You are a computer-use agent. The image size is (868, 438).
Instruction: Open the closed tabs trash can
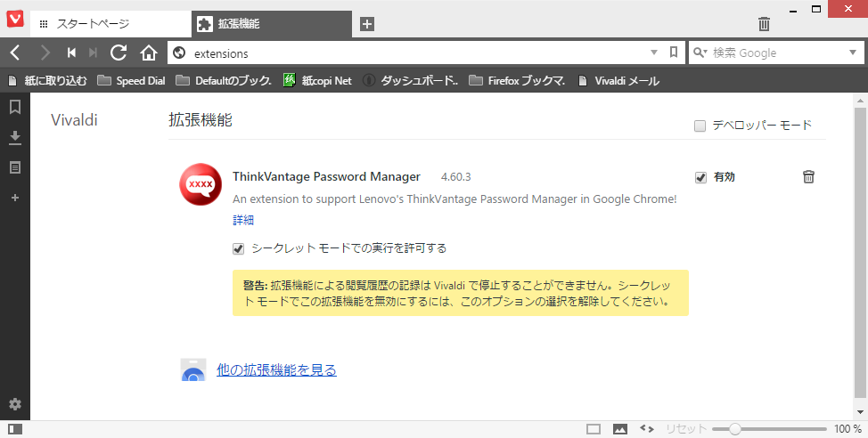[764, 24]
